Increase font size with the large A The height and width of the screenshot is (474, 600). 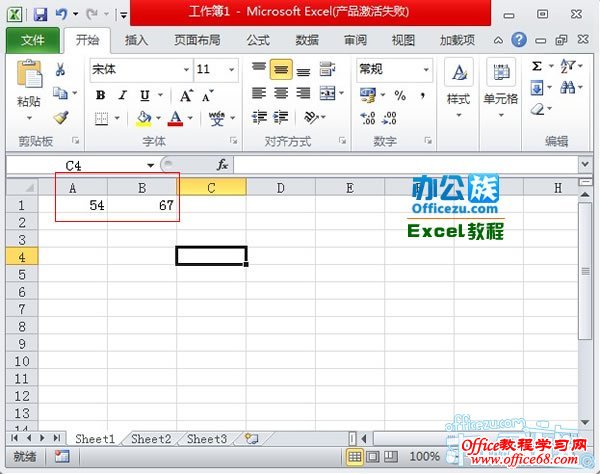(186, 96)
